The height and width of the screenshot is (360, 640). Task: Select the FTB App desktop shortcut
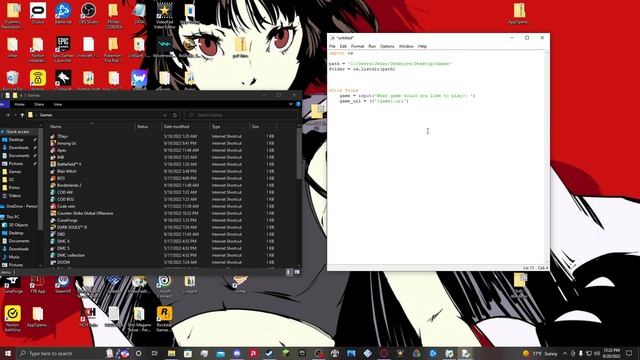(x=38, y=284)
